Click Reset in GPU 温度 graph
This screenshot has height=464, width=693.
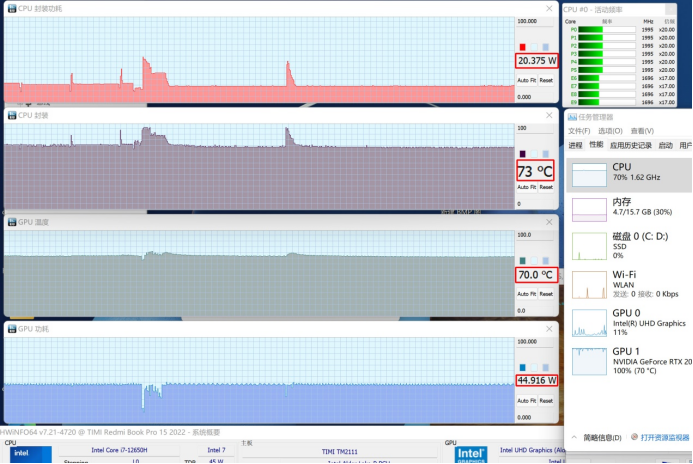tap(546, 294)
